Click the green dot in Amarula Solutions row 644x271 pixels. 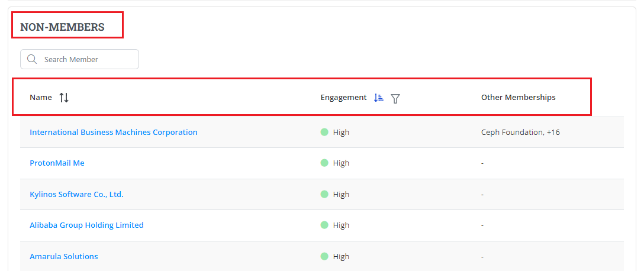324,256
